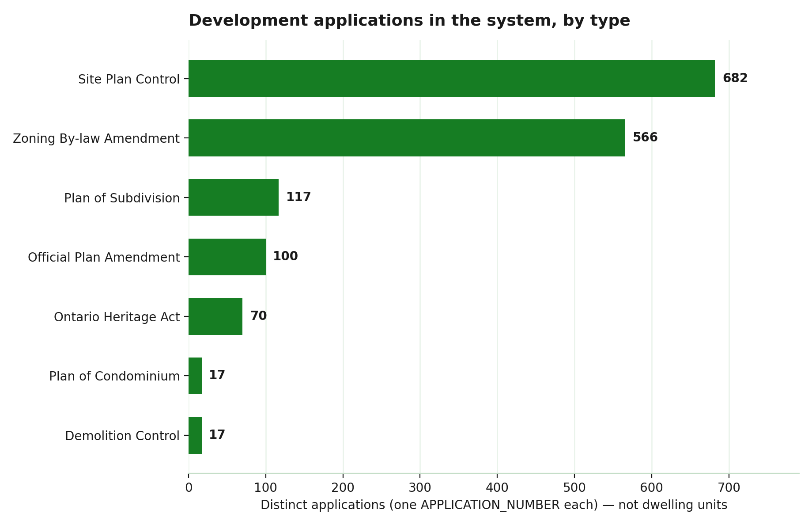Screen dimensions: 812x525
Task: Click the Site Plan Control bar
Action: 452,78
